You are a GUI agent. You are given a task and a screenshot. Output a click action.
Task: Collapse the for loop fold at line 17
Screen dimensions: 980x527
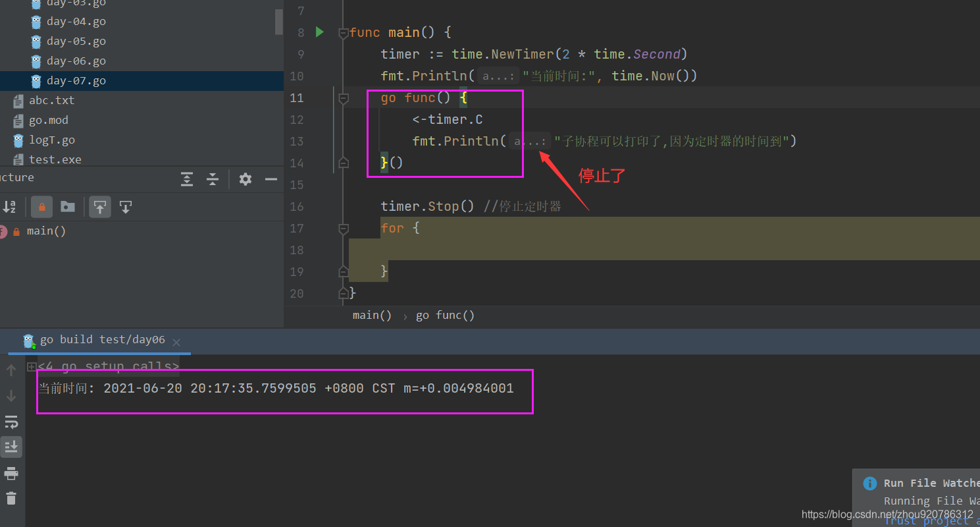tap(343, 229)
